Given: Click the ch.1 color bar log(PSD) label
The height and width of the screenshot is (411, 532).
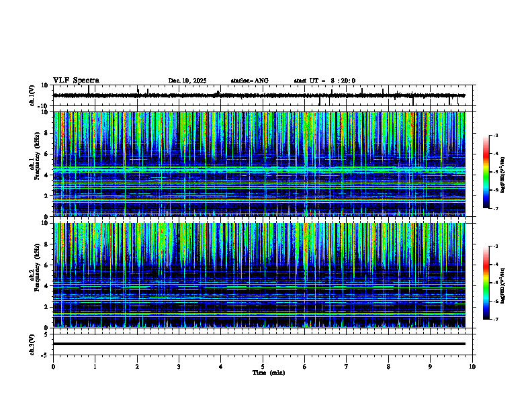Looking at the screenshot, I should pyautogui.click(x=503, y=175).
